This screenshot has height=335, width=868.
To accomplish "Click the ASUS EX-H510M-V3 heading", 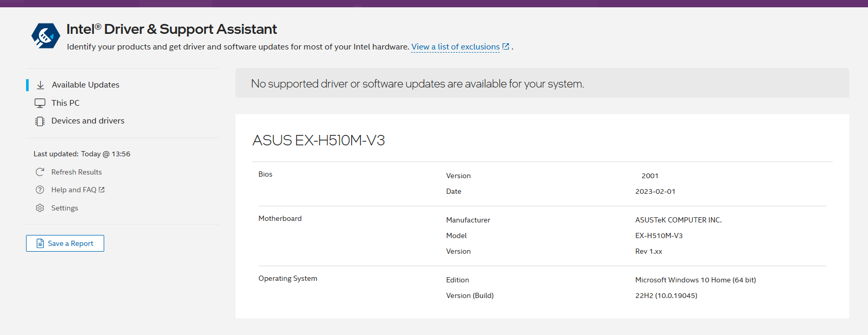I will click(x=319, y=140).
